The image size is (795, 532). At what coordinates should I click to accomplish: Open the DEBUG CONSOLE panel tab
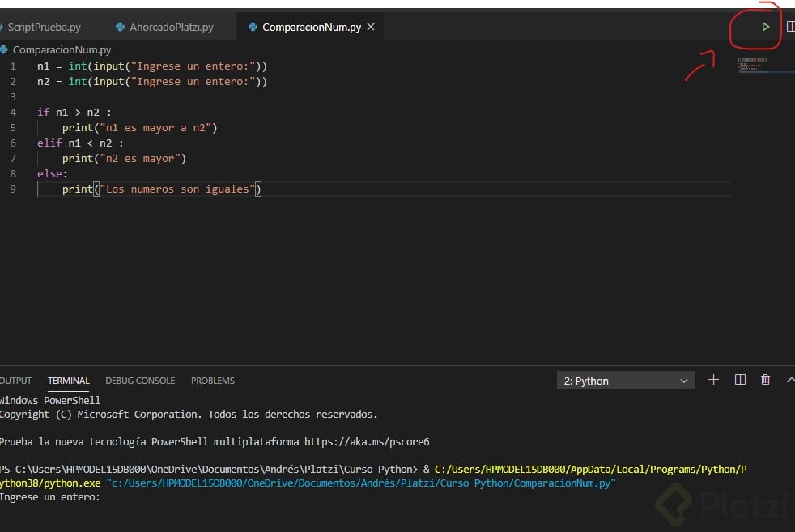(140, 381)
